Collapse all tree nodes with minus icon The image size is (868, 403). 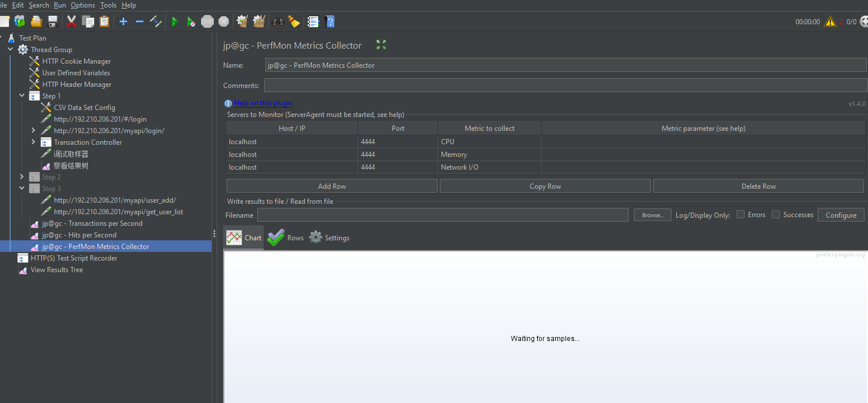(140, 21)
